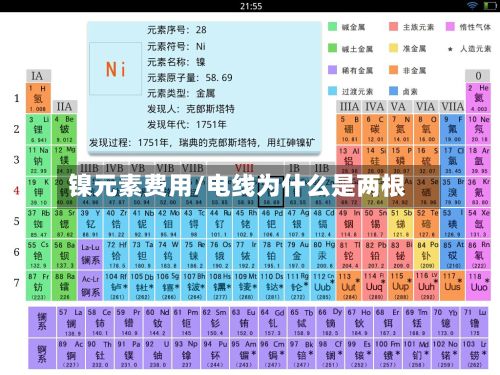Screen dimensions: 500x375
Task: Select the 卤素 blue legend swatch
Action: pyautogui.click(x=394, y=91)
